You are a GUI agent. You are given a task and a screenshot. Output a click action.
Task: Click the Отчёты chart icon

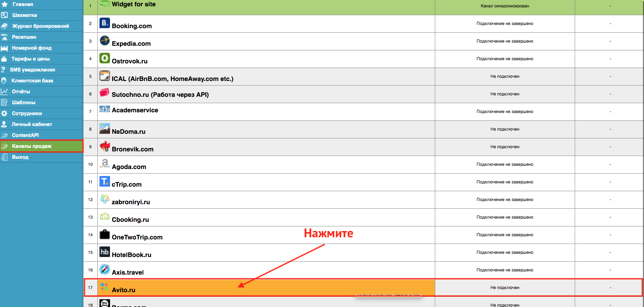click(5, 92)
